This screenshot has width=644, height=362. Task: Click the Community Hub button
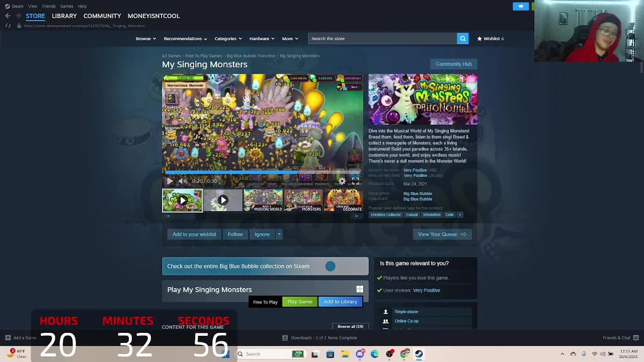(x=453, y=64)
